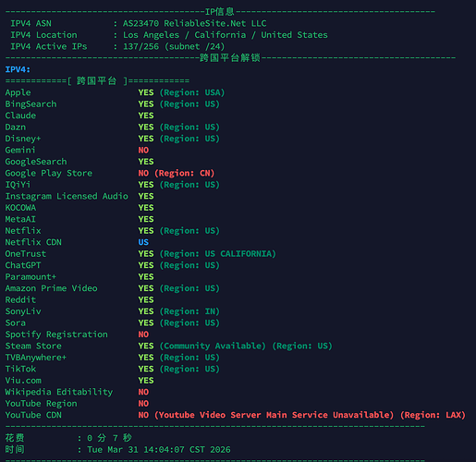The image size is (476, 462).
Task: Click the 'Steam Store' service name
Action: (33, 346)
